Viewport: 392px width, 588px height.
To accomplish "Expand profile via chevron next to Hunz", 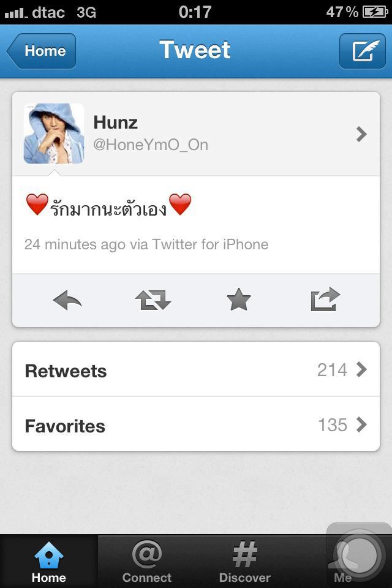I will click(361, 134).
